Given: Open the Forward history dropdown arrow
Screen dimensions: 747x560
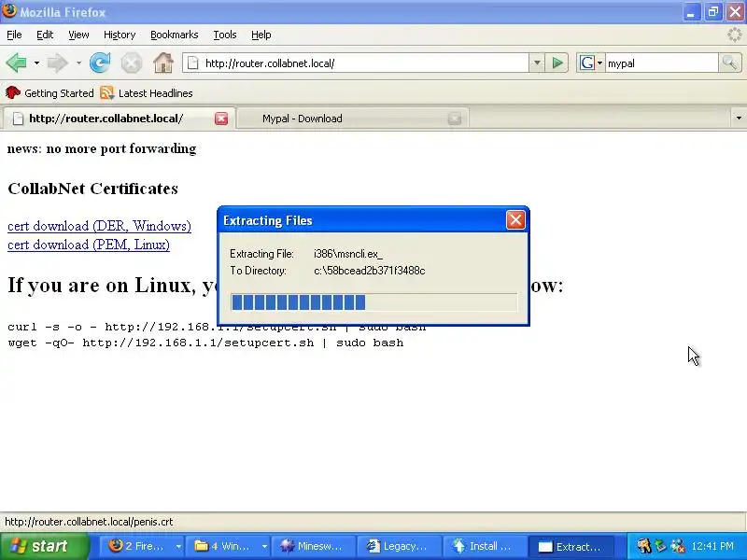Looking at the screenshot, I should [x=78, y=63].
